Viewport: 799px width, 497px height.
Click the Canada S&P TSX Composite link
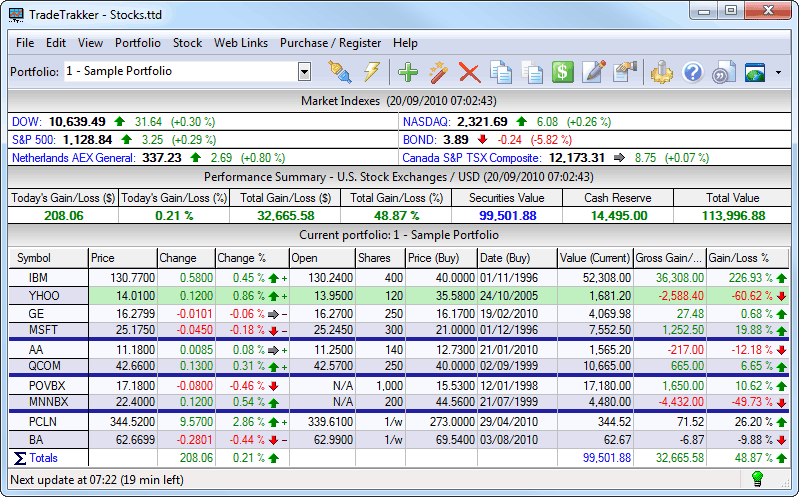(472, 158)
